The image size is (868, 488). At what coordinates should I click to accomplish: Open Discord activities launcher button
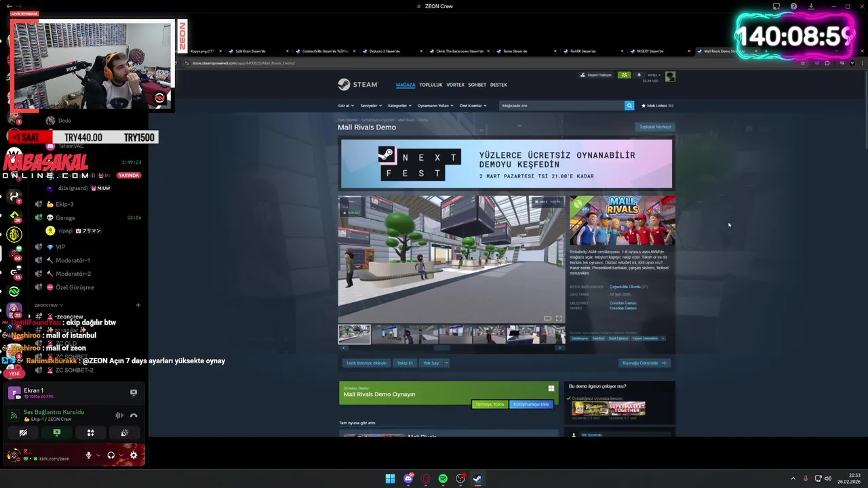[x=90, y=432]
